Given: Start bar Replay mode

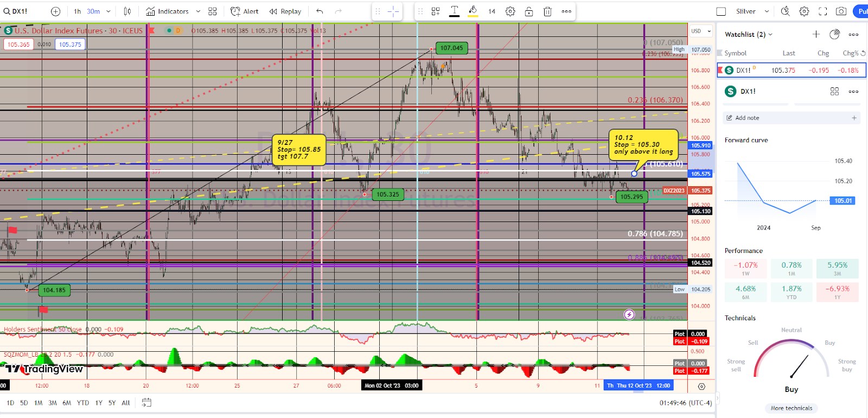Looking at the screenshot, I should click(x=285, y=11).
